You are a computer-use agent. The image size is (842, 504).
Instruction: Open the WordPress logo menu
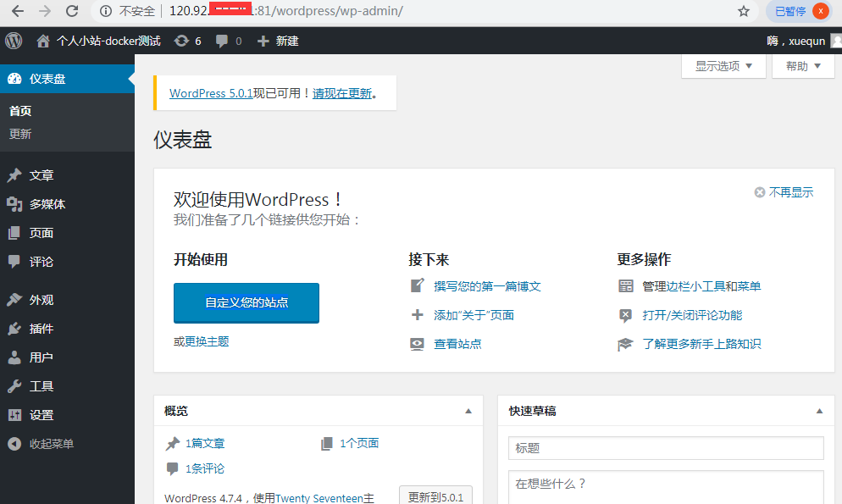14,41
